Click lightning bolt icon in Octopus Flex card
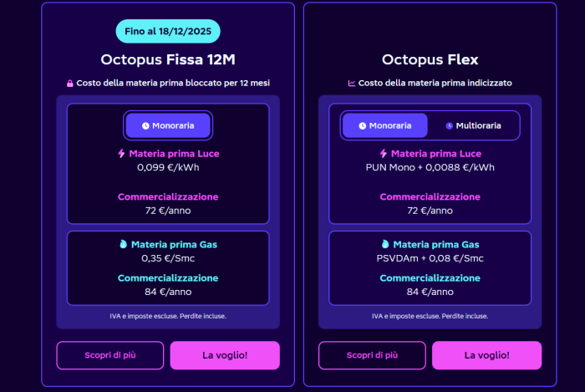The image size is (585, 392). tap(384, 154)
